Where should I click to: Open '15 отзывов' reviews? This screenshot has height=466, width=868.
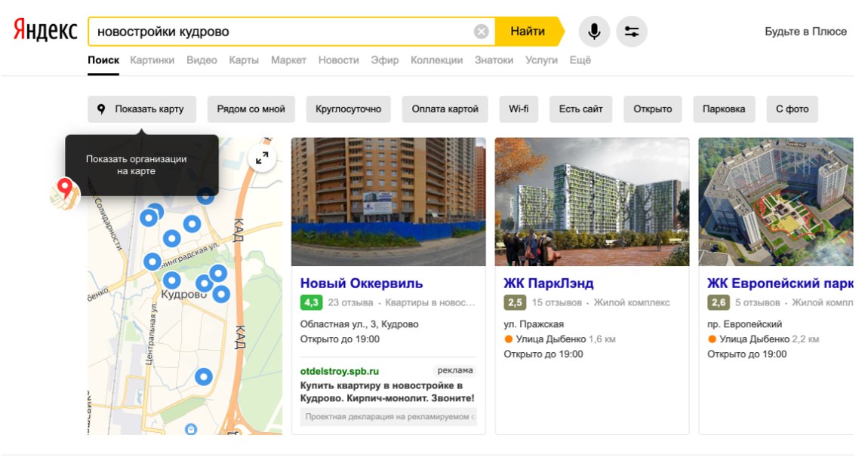557,302
